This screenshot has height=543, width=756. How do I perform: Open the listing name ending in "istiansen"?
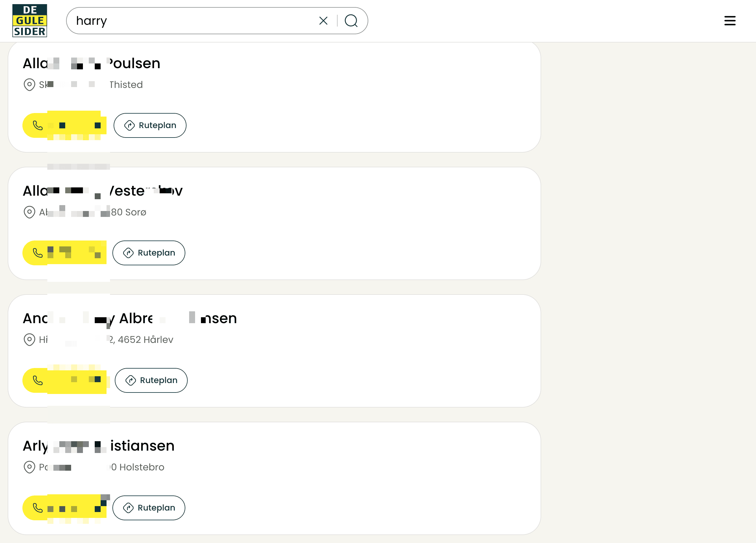tap(98, 446)
